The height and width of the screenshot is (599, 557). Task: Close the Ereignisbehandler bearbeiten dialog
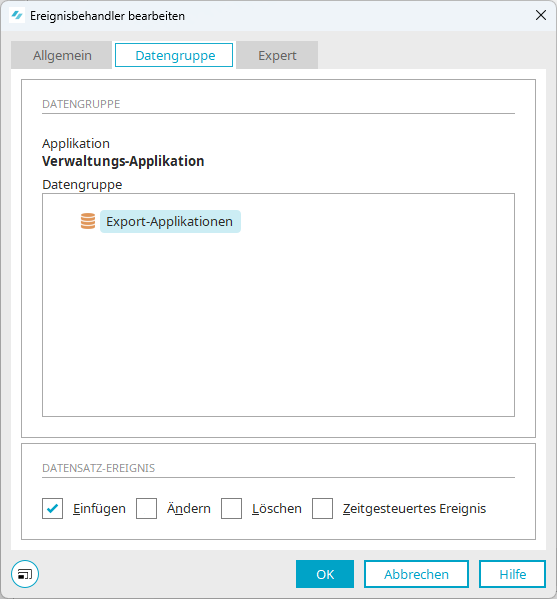541,15
